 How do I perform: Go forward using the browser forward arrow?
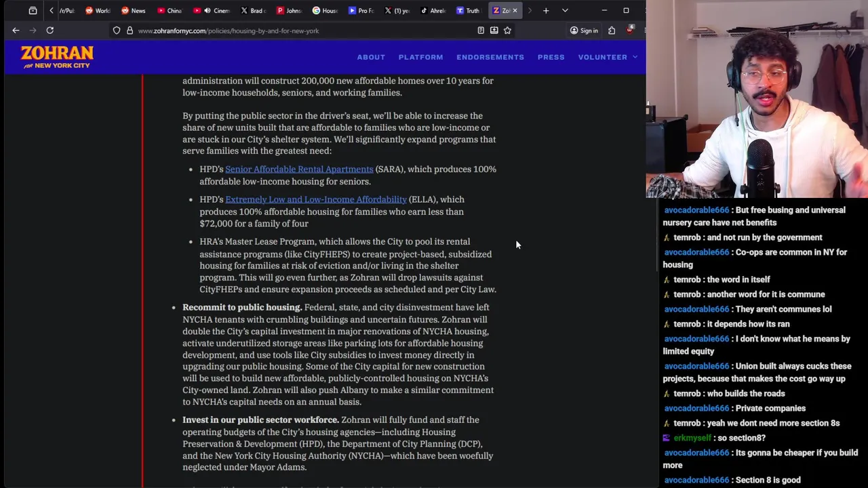click(33, 30)
